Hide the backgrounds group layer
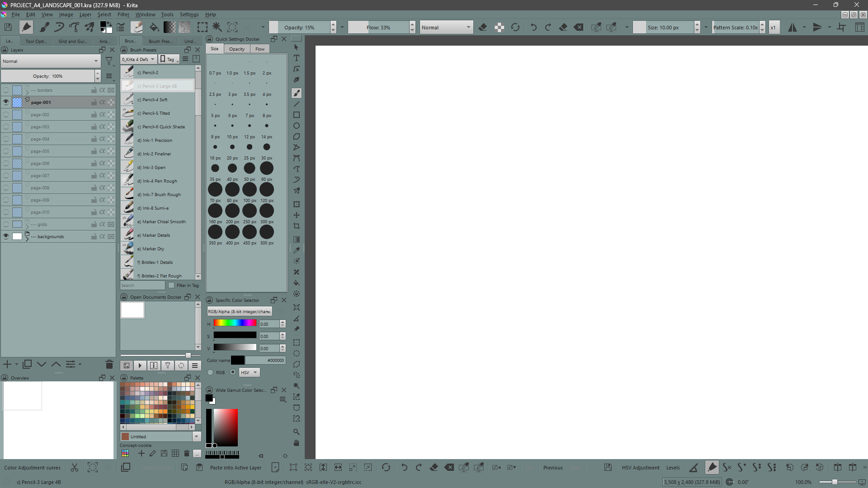 point(6,236)
